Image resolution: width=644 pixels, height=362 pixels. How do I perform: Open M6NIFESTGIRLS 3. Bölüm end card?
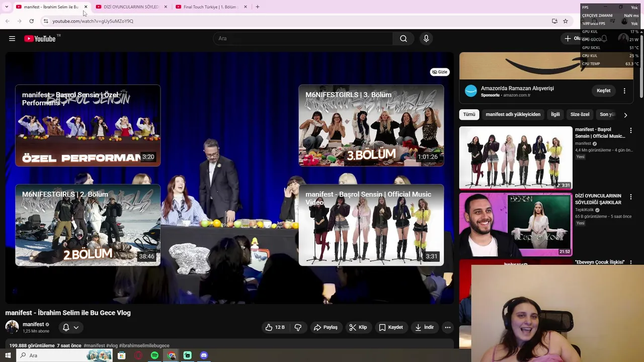371,125
